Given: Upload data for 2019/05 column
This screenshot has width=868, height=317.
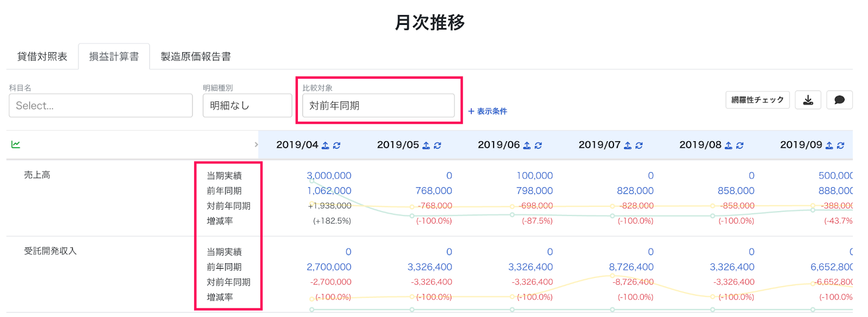Looking at the screenshot, I should coord(426,145).
